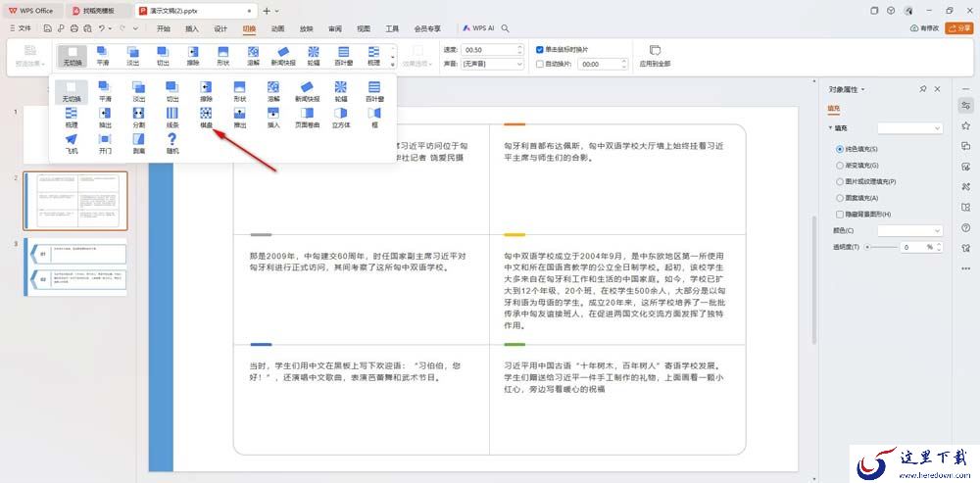Screen dimensions: 980x483
Task: Select 渐变填充(G) radio button
Action: 840,166
